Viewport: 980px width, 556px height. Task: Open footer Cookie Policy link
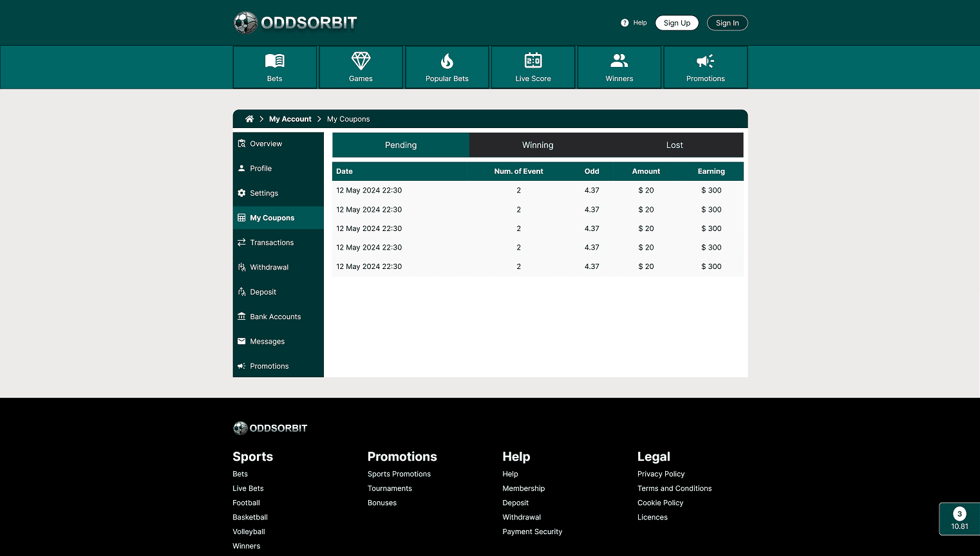(x=661, y=503)
